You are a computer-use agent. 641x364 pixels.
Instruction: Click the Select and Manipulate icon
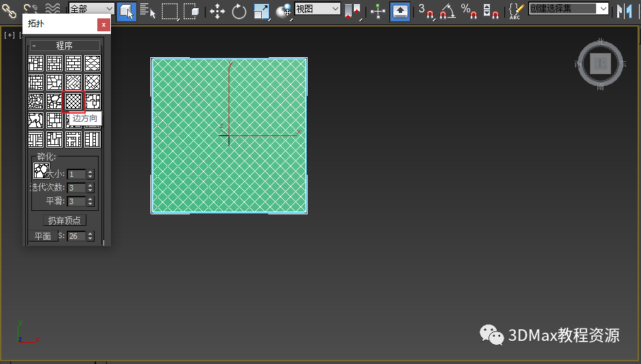tap(378, 12)
